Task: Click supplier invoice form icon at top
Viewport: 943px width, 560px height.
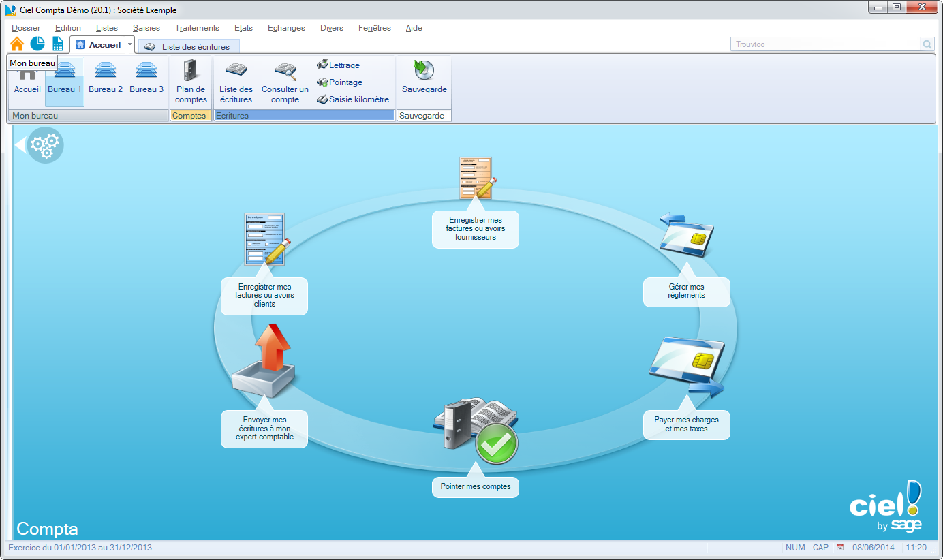Action: [x=478, y=177]
